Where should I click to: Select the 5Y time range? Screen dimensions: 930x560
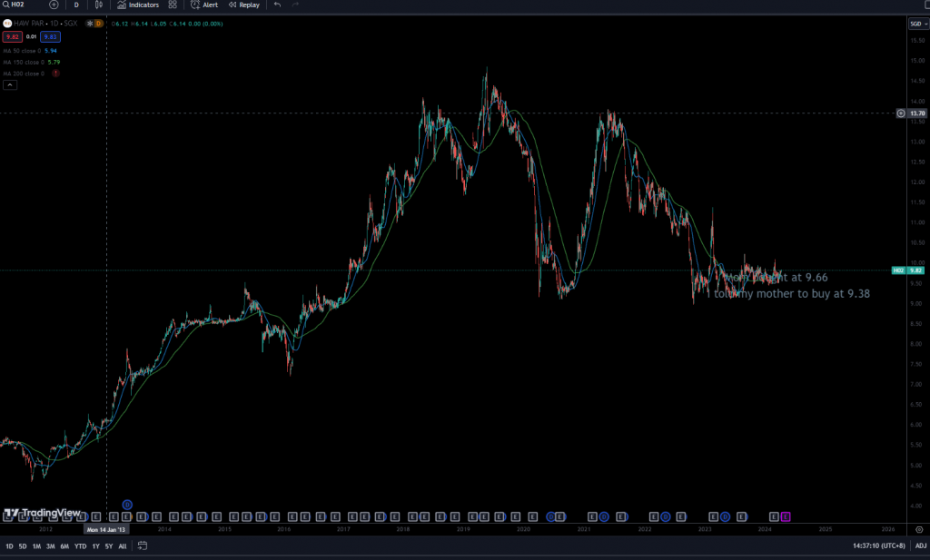coord(108,546)
